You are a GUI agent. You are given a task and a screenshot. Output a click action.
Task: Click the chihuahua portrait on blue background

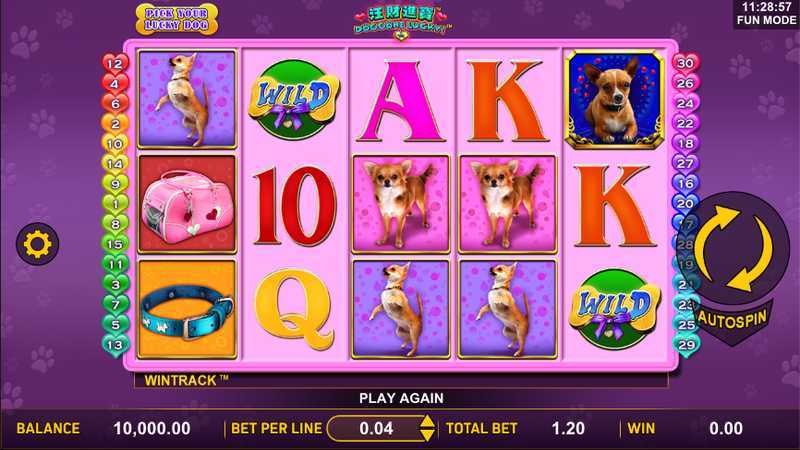pos(614,100)
